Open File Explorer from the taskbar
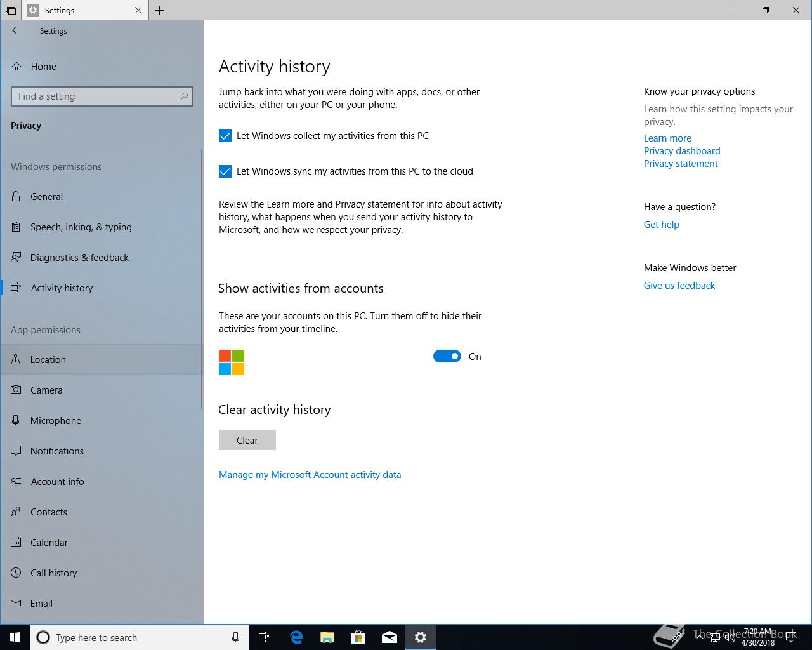 tap(327, 637)
